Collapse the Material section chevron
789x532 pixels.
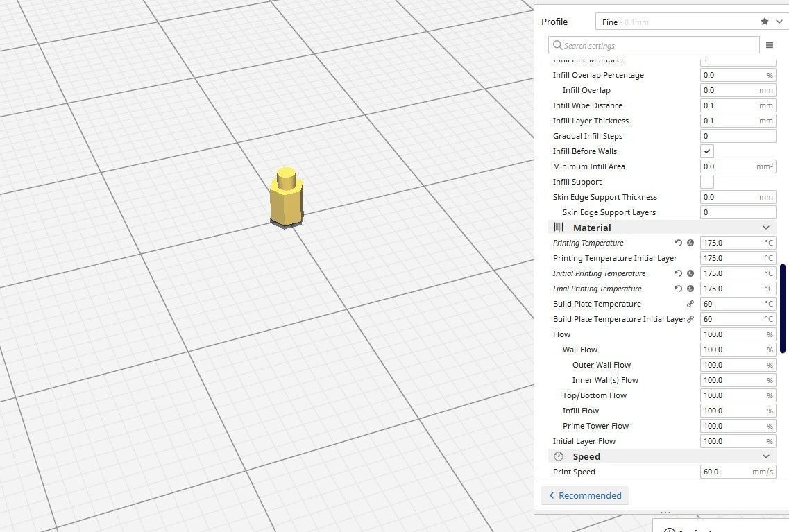coord(766,228)
